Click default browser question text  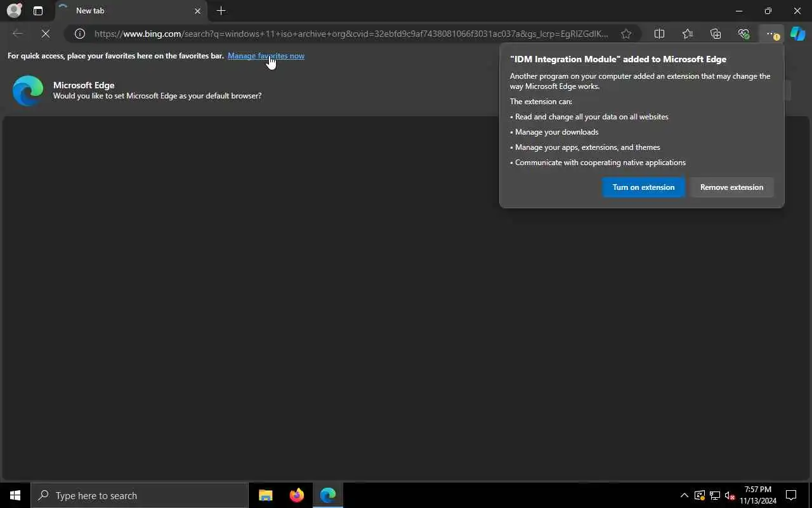click(157, 96)
